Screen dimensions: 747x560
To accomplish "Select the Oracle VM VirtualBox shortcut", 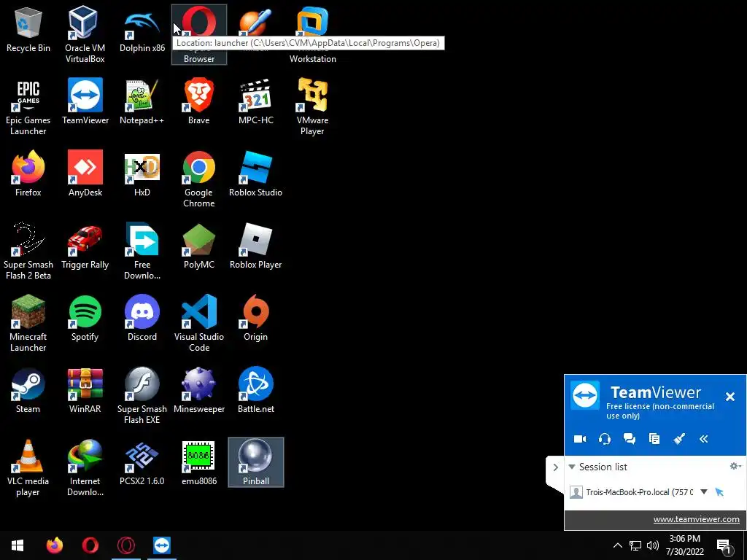I will [x=85, y=34].
